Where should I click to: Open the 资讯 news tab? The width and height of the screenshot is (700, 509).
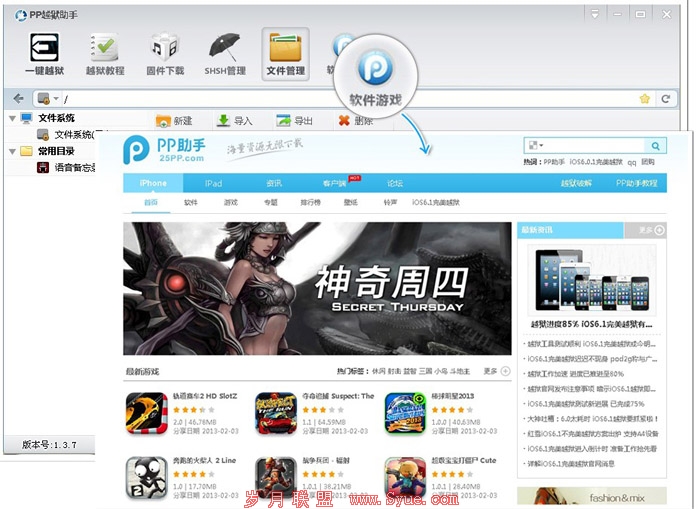coord(274,184)
